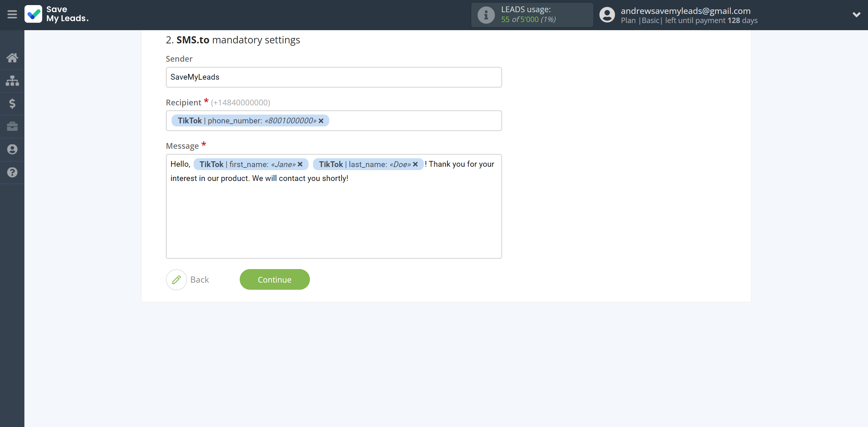Open billing dollar icon in sidebar

coord(12,103)
